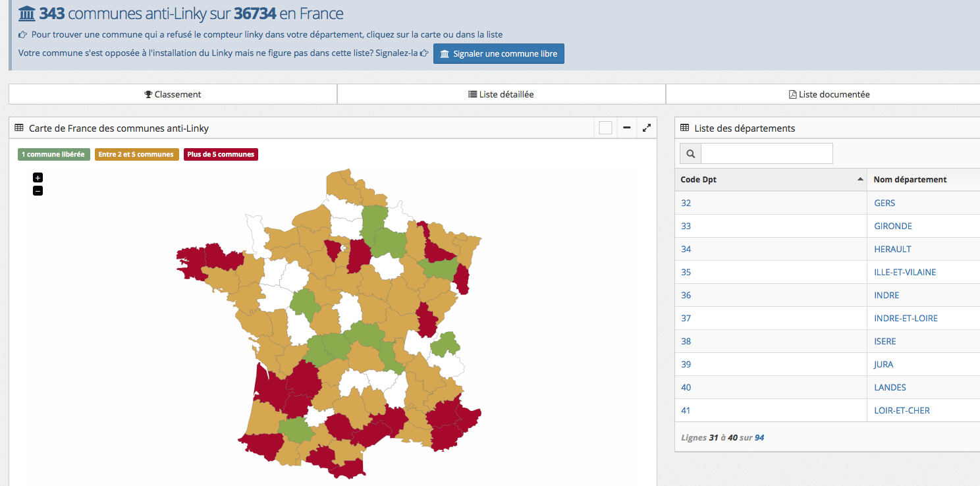Image resolution: width=980 pixels, height=486 pixels.
Task: Click code 37 in the table
Action: 686,318
